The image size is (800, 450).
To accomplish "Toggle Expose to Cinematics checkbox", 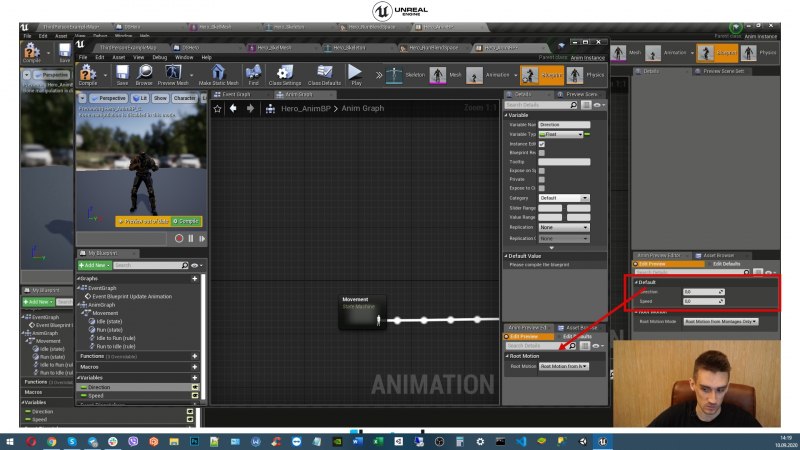I will (x=542, y=188).
